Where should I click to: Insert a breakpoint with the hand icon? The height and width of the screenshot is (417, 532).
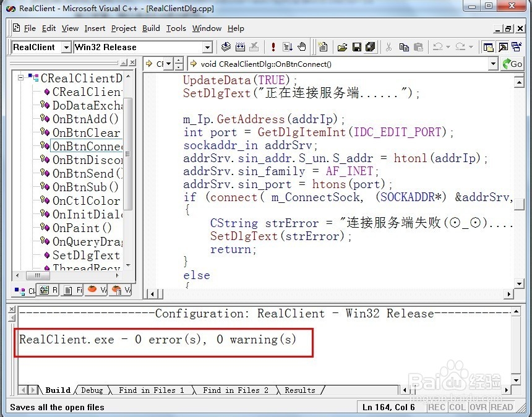[301, 47]
